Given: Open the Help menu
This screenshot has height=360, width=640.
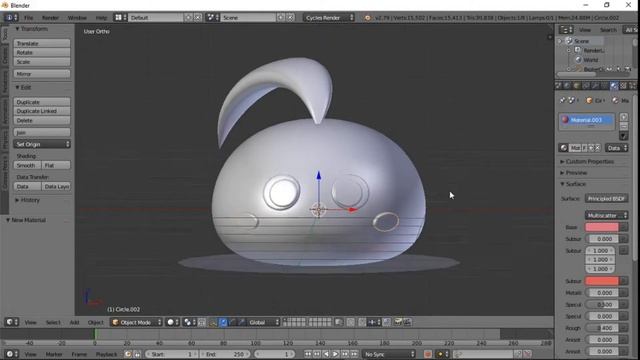Looking at the screenshot, I should tap(101, 18).
